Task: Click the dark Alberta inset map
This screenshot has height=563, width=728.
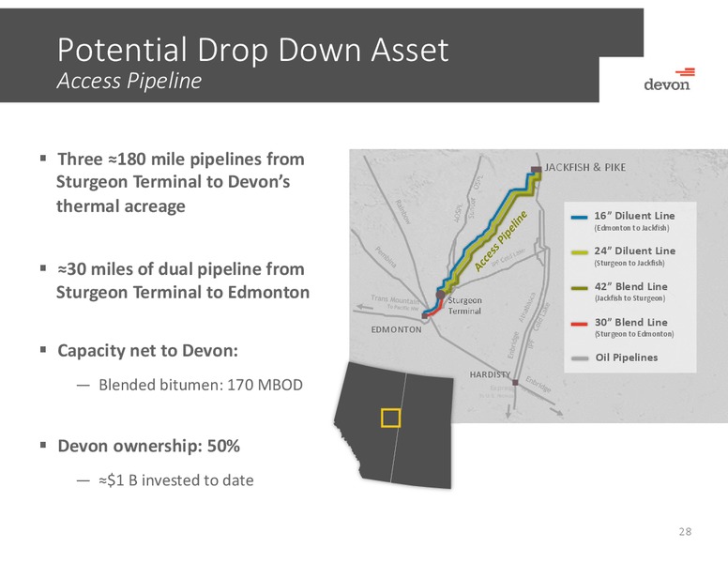Action: click(394, 425)
